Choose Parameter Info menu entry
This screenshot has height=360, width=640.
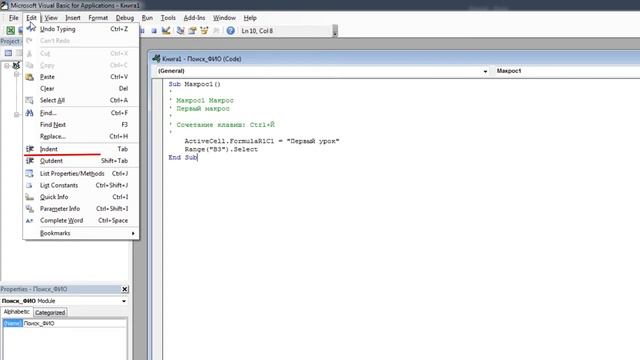click(x=81, y=209)
